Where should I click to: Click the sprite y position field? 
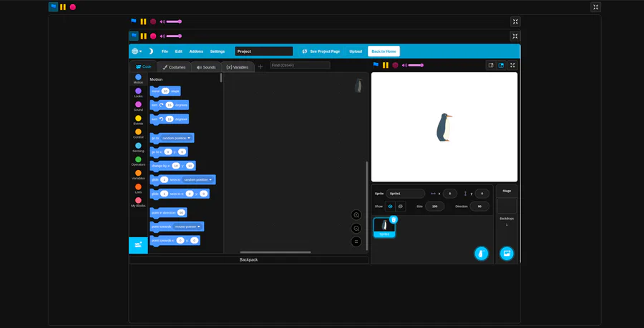[x=482, y=194]
